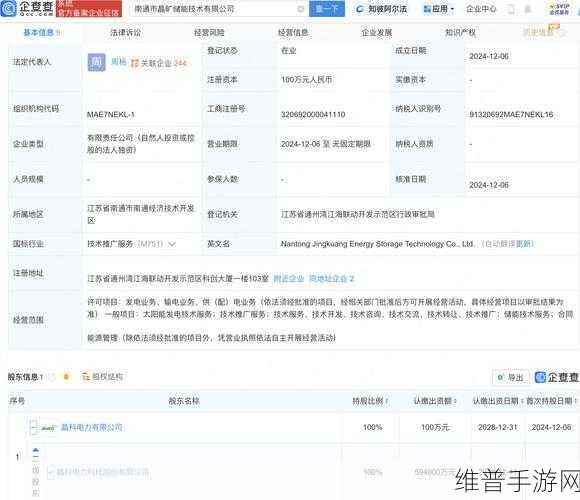Collapse the 晶科电力有限公司 shareholder row

pyautogui.click(x=34, y=428)
